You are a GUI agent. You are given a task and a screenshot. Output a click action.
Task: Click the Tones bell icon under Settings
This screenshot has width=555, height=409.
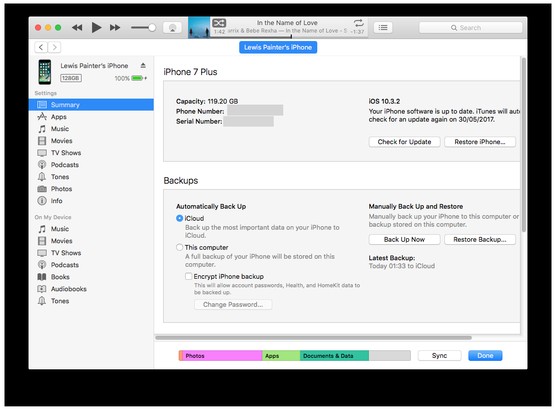point(42,177)
